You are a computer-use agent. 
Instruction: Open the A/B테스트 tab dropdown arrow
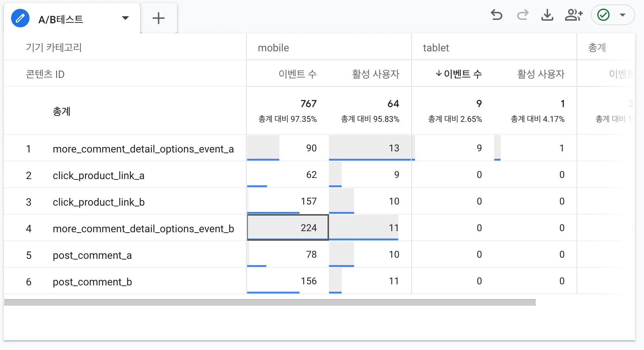click(x=125, y=18)
